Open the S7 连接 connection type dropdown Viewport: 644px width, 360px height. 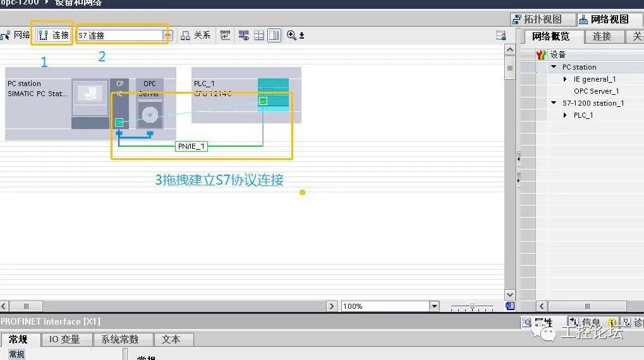pos(167,35)
